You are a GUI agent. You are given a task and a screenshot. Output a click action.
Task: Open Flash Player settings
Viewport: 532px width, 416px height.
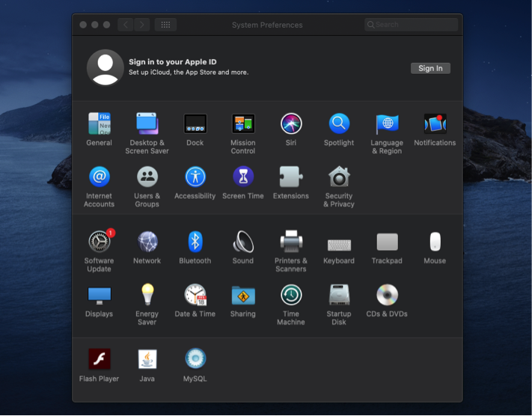(x=100, y=359)
